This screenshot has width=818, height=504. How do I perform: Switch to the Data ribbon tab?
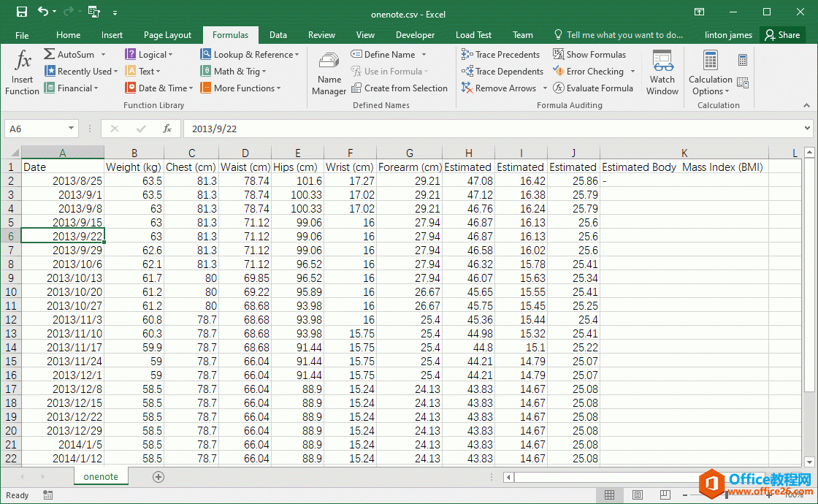pos(278,35)
